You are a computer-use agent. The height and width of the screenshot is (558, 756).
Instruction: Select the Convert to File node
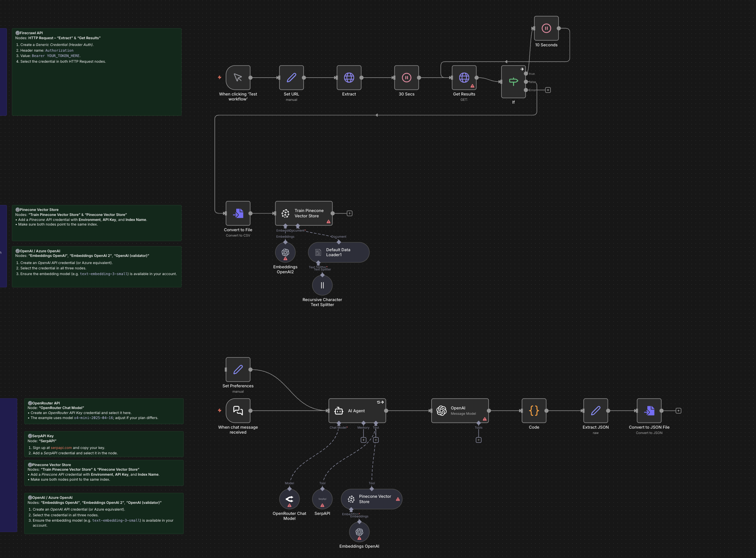(238, 214)
